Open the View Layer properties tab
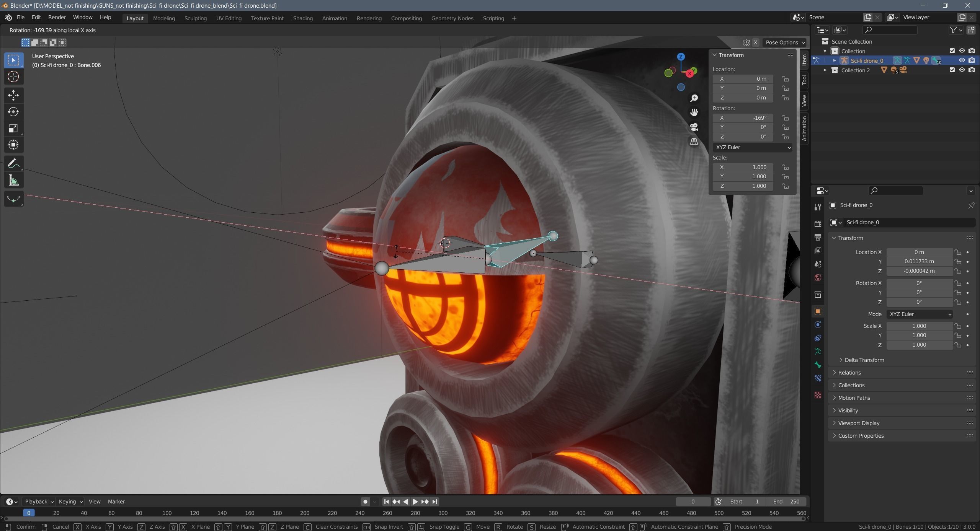Screen dimensions: 980x531 pyautogui.click(x=818, y=251)
